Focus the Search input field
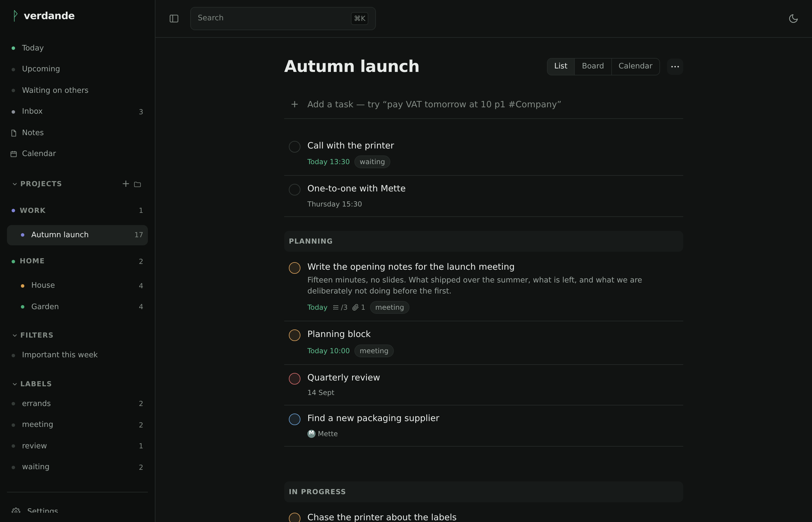Image resolution: width=812 pixels, height=522 pixels. (x=283, y=19)
